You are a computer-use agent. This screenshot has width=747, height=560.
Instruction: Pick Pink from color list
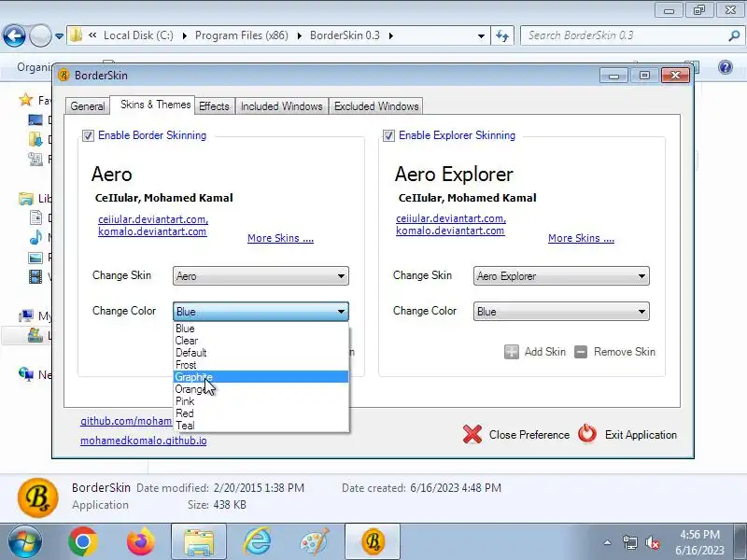(261, 401)
